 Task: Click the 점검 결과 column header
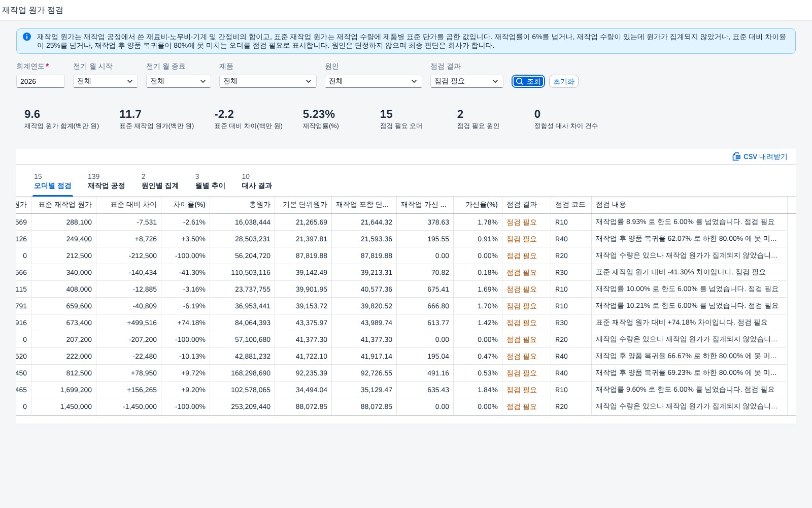[x=527, y=205]
